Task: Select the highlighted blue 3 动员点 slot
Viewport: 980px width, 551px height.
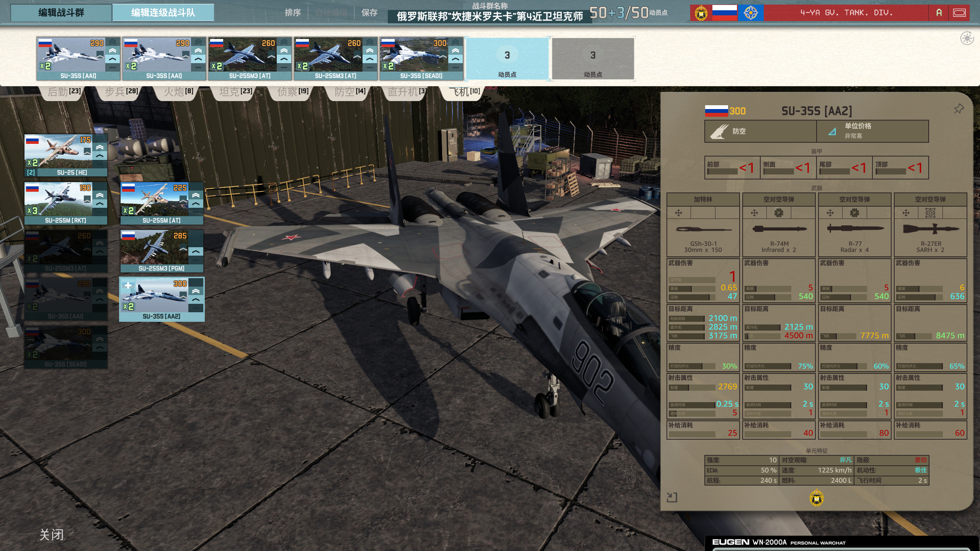Action: [507, 59]
